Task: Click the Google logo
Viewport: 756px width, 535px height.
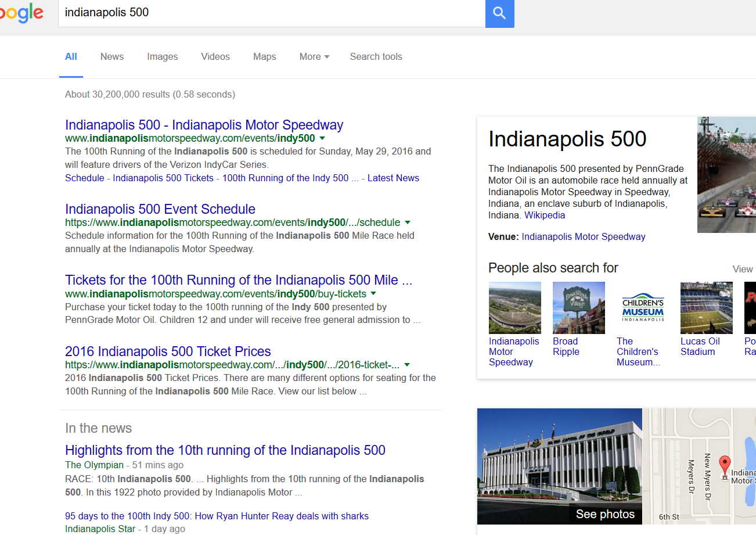Action: (21, 13)
